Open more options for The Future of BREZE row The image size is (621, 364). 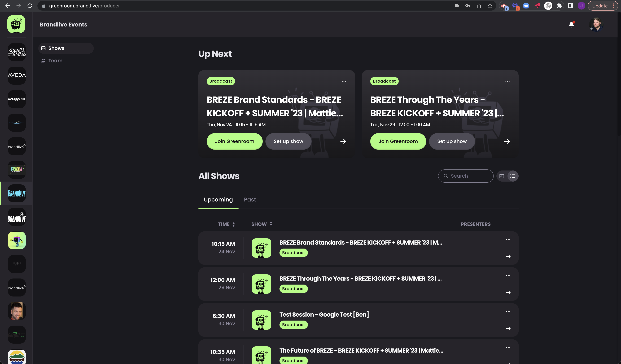pyautogui.click(x=508, y=348)
